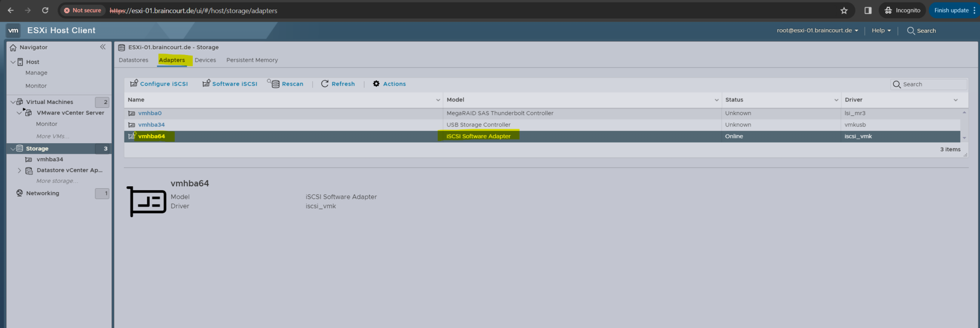Click the vmhba34 adapter icon in Navigator
980x328 pixels.
[x=28, y=159]
